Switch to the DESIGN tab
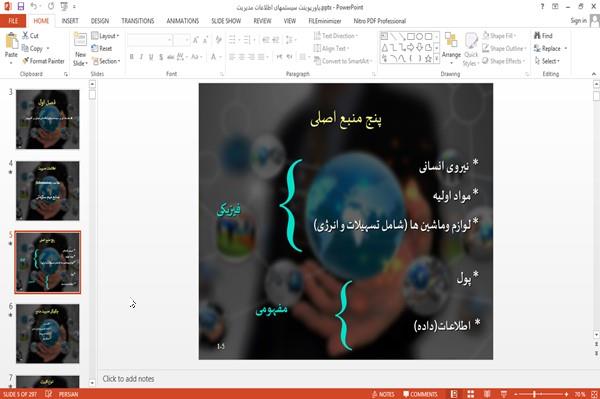The width and height of the screenshot is (600, 399). (100, 21)
